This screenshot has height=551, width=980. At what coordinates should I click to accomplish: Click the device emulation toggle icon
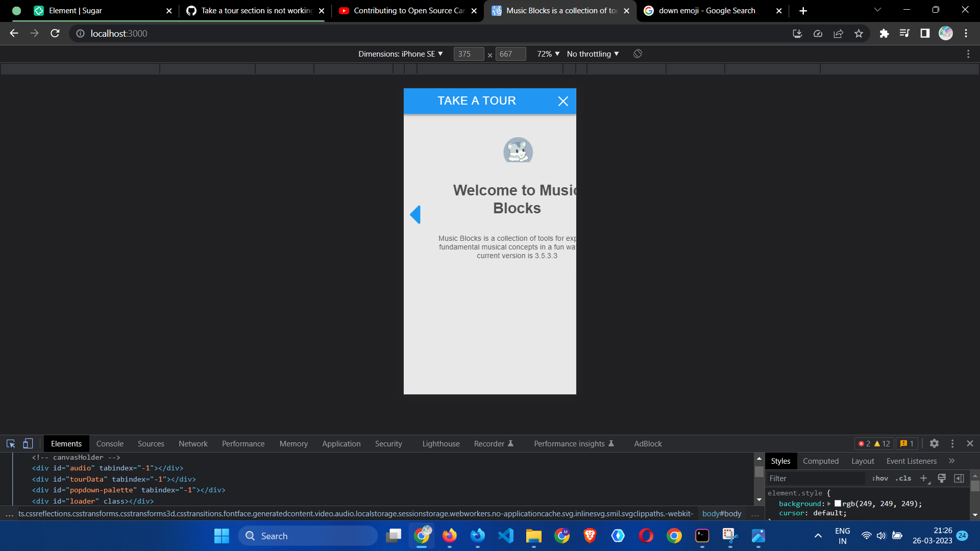click(x=28, y=443)
